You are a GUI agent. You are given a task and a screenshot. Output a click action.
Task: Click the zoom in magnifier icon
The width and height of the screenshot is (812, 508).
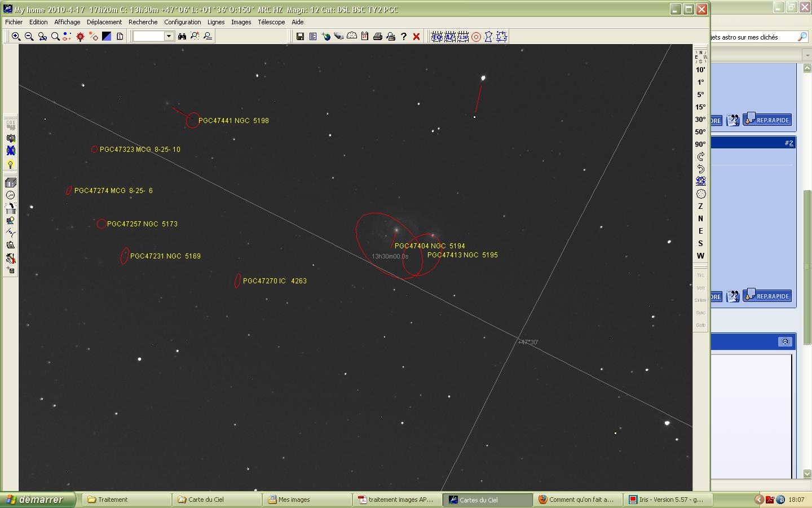point(16,36)
